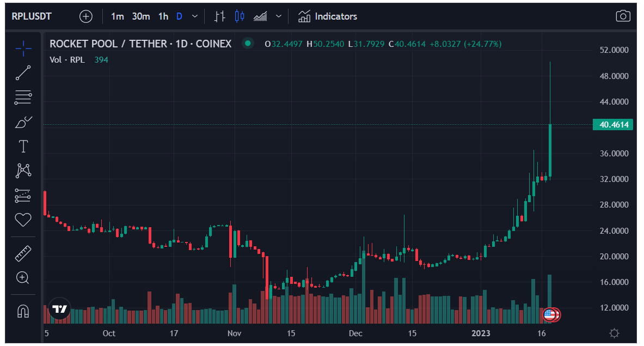Switch to the 1m timeframe
The image size is (644, 346).
pyautogui.click(x=118, y=16)
